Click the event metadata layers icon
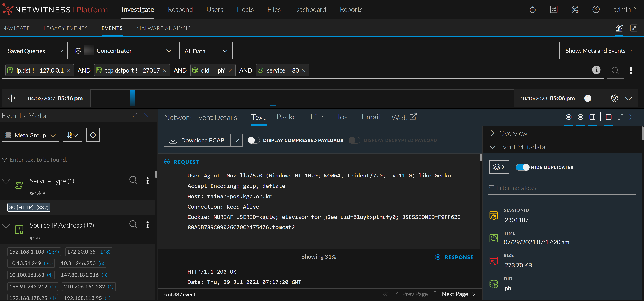The image size is (644, 301). click(499, 167)
